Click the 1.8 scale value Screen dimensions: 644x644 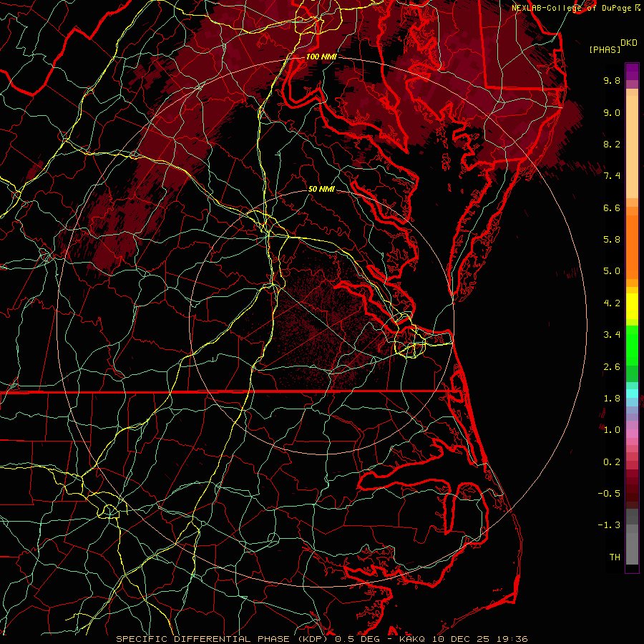click(x=612, y=399)
